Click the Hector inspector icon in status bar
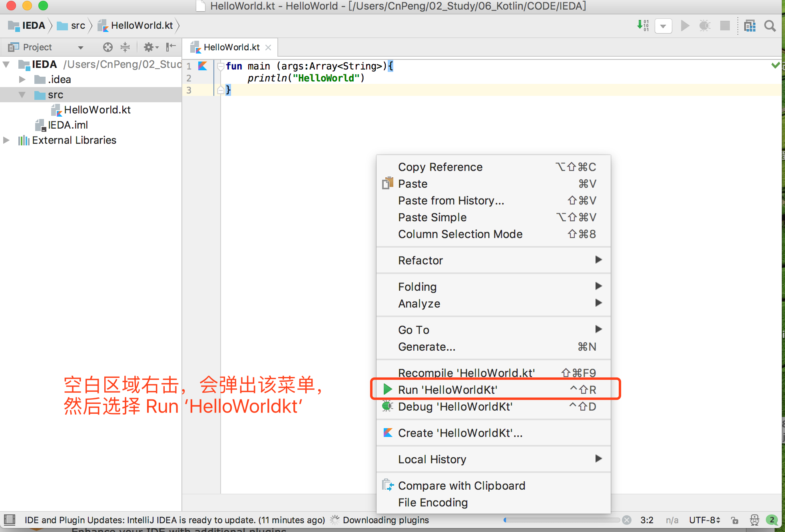Screen dimensions: 785x532 point(754,520)
